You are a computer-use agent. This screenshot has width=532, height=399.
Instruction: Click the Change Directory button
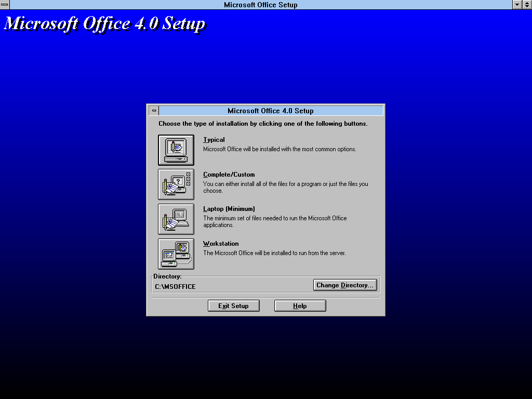345,285
